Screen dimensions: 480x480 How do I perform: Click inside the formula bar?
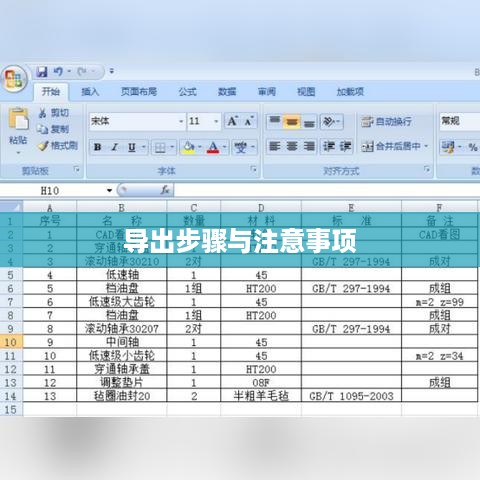tap(327, 191)
